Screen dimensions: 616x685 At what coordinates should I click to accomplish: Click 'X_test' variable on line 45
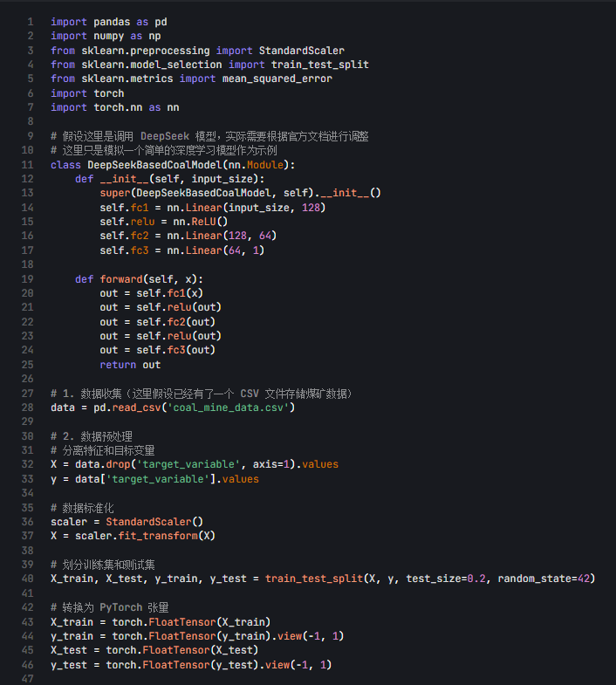(x=69, y=650)
